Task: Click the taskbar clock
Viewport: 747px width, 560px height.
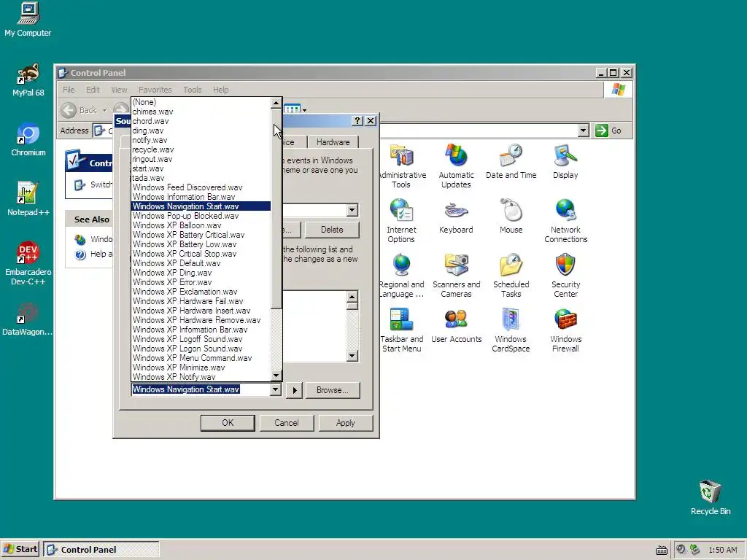Action: coord(723,550)
